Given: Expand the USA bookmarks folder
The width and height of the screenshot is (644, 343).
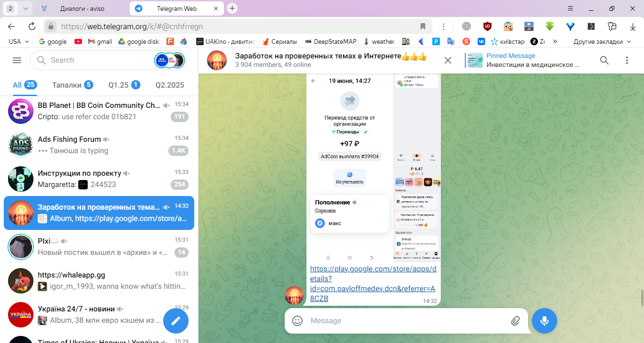Looking at the screenshot, I should point(19,41).
